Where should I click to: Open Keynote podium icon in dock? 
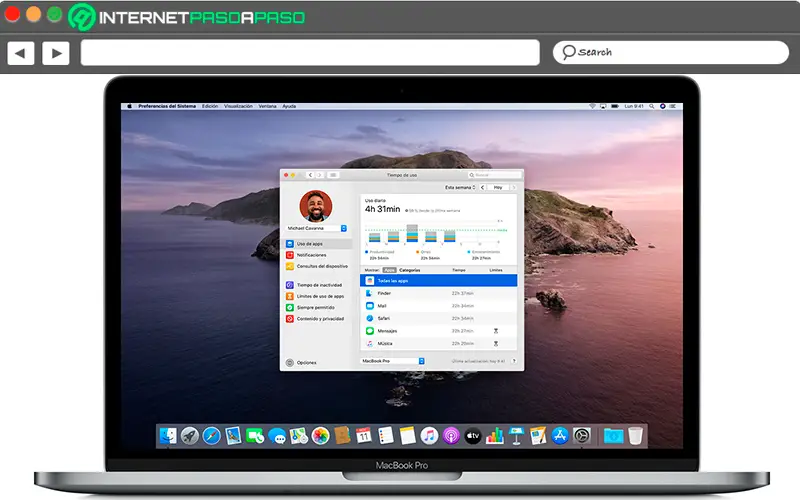(x=516, y=436)
